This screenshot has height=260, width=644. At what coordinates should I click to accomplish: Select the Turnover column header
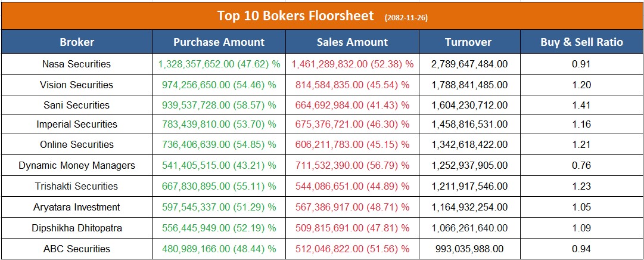[468, 42]
